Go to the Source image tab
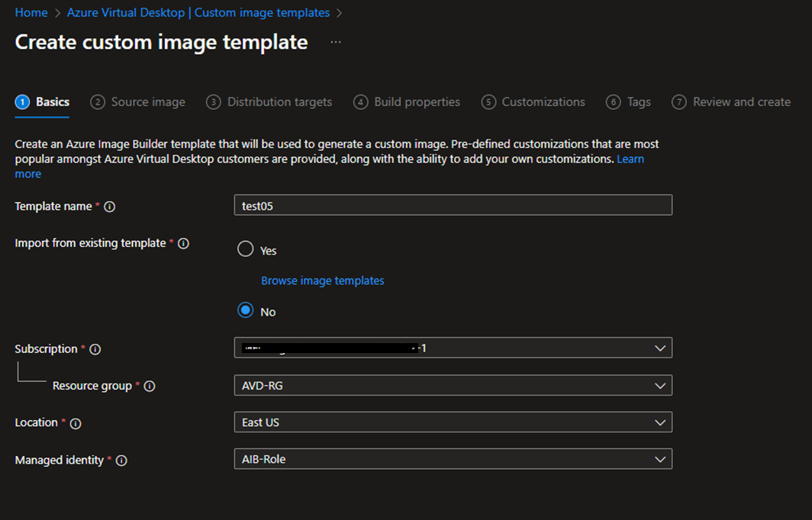Viewport: 812px width, 520px height. pos(137,102)
